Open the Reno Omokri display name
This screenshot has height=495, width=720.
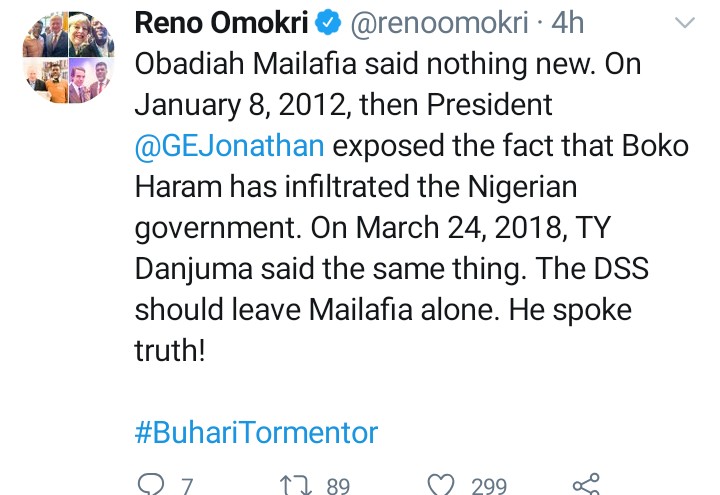tap(219, 23)
